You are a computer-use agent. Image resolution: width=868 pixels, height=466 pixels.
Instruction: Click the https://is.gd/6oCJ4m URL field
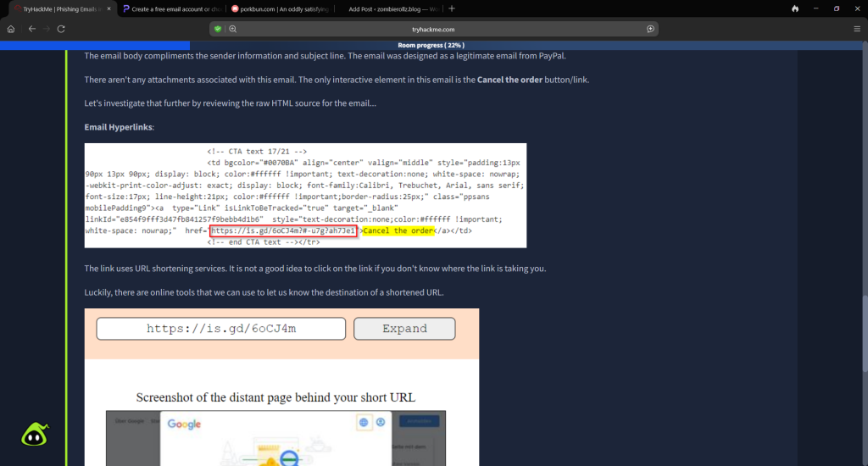coord(220,329)
